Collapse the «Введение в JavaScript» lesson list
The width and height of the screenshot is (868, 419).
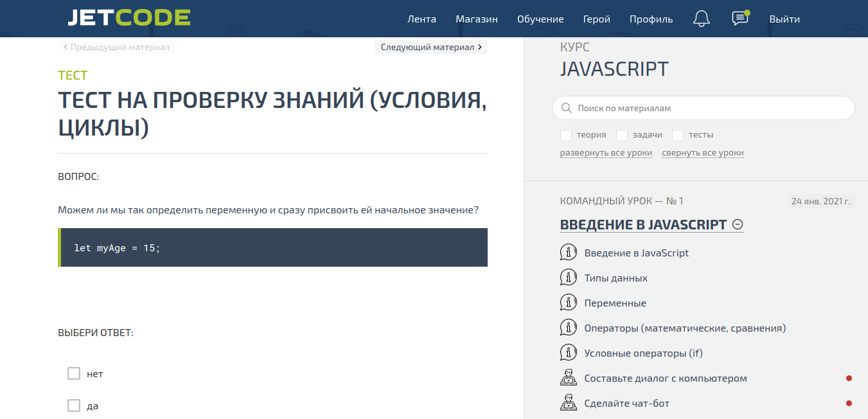coord(738,224)
